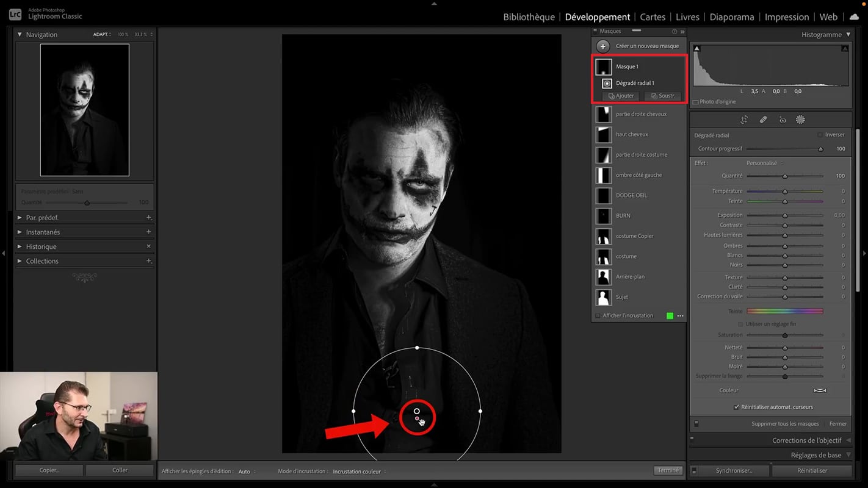Viewport: 868px width, 488px height.
Task: Open the Diaporama module
Action: 732,17
